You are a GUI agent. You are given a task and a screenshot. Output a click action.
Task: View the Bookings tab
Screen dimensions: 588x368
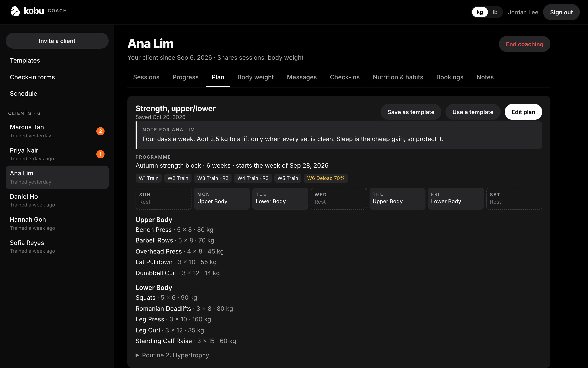click(x=450, y=77)
